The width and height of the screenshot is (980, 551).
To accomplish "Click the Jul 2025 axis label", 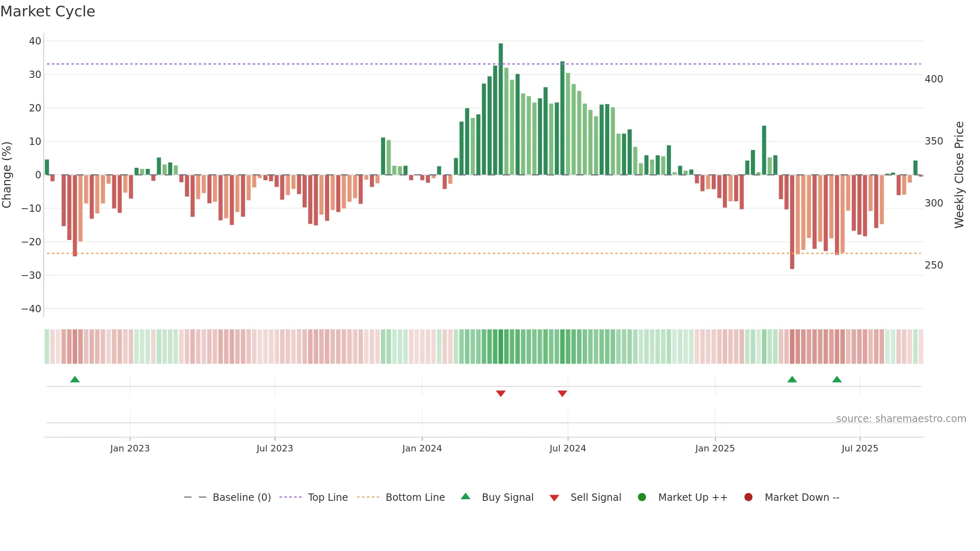I will pos(860,449).
